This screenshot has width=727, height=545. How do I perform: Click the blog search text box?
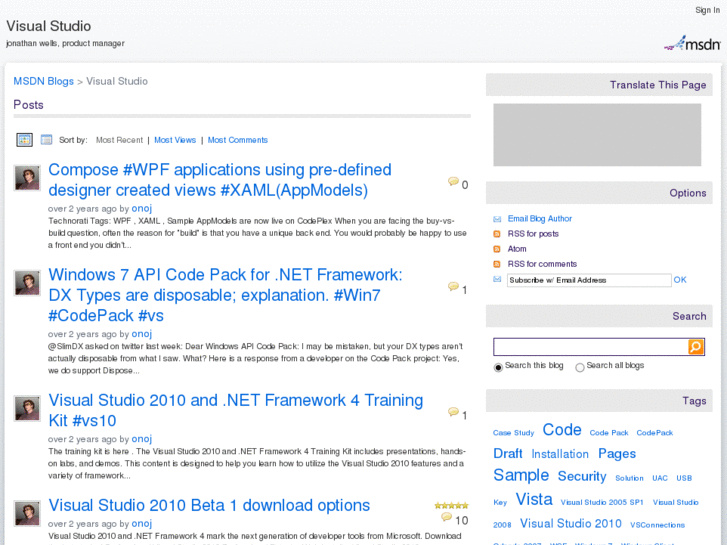coord(591,346)
